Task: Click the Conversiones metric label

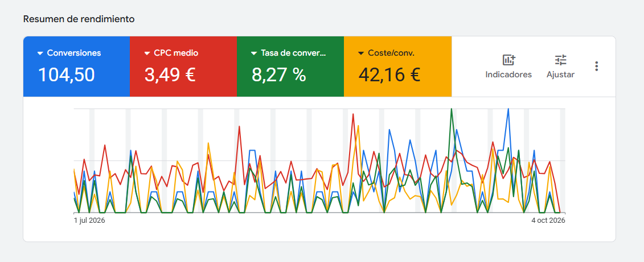Action: click(74, 53)
